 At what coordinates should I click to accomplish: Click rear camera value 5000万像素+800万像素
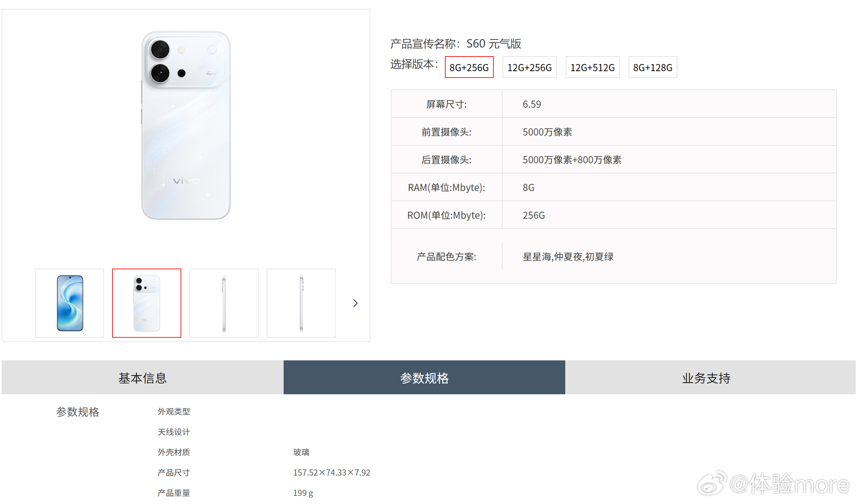pyautogui.click(x=572, y=160)
